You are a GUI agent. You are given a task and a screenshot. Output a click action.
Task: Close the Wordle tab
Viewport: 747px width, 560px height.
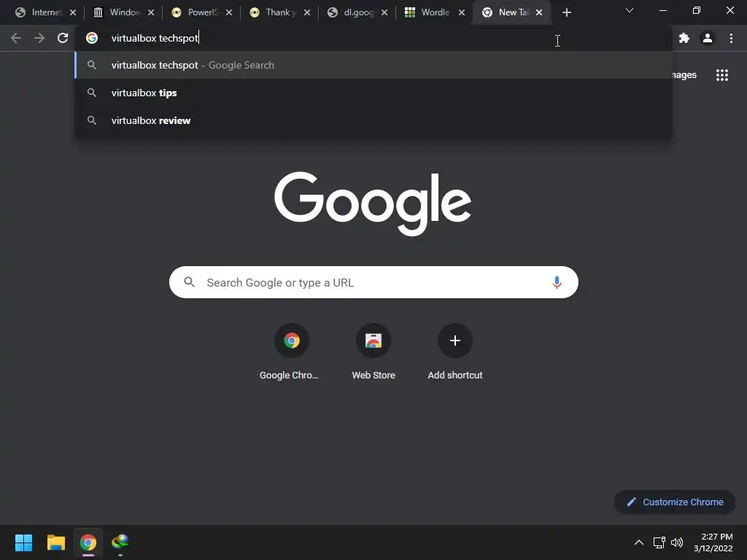(x=462, y=12)
